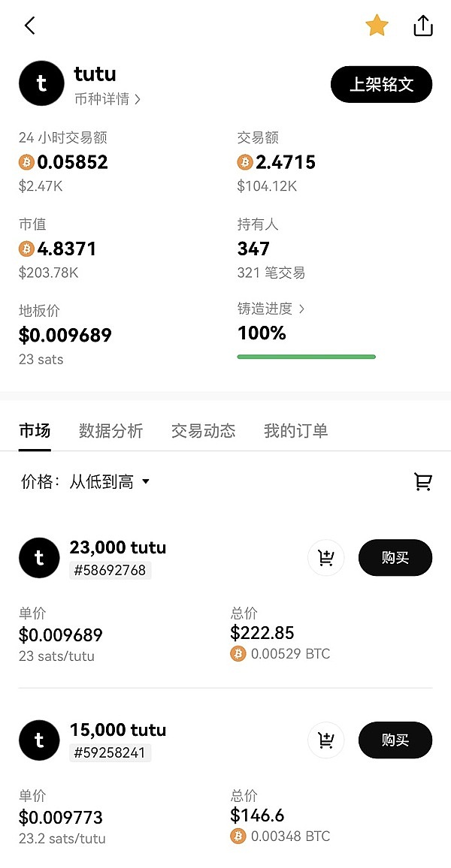
Task: Add 23,000 tutu listing to cart
Action: 326,558
